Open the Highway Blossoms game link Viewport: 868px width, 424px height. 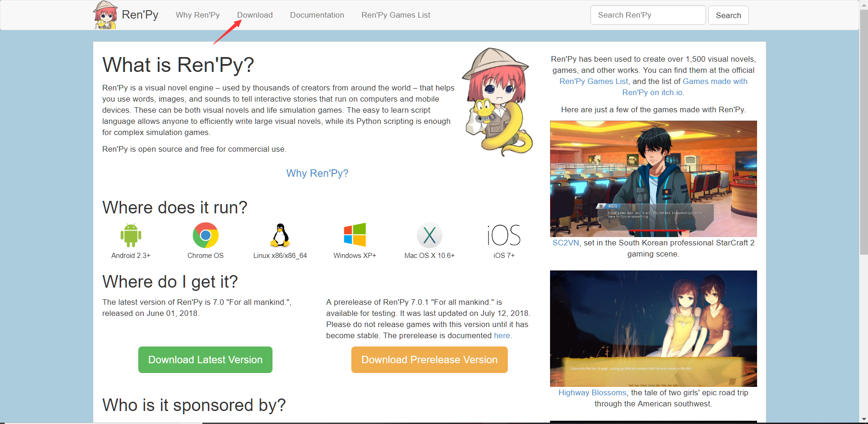(x=592, y=392)
